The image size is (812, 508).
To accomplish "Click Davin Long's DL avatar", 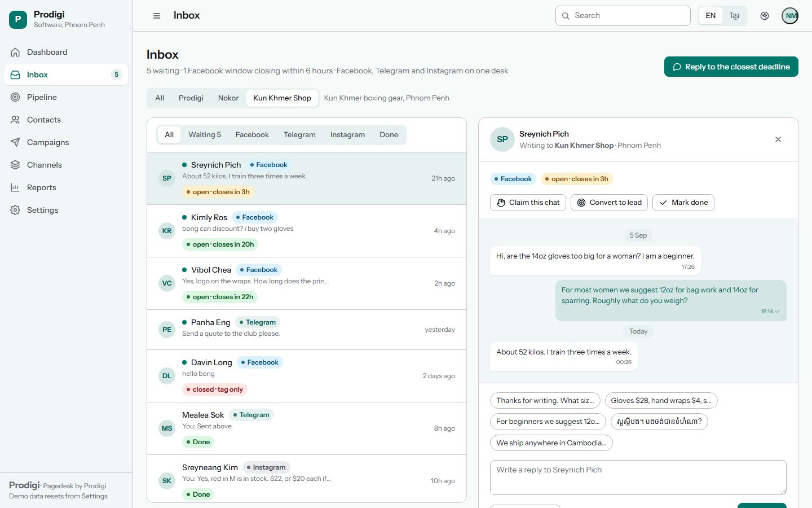I will (x=167, y=376).
